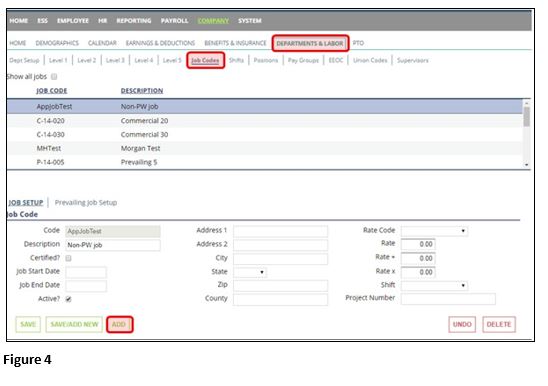
Task: Select the COMPANY top menu
Action: [213, 21]
